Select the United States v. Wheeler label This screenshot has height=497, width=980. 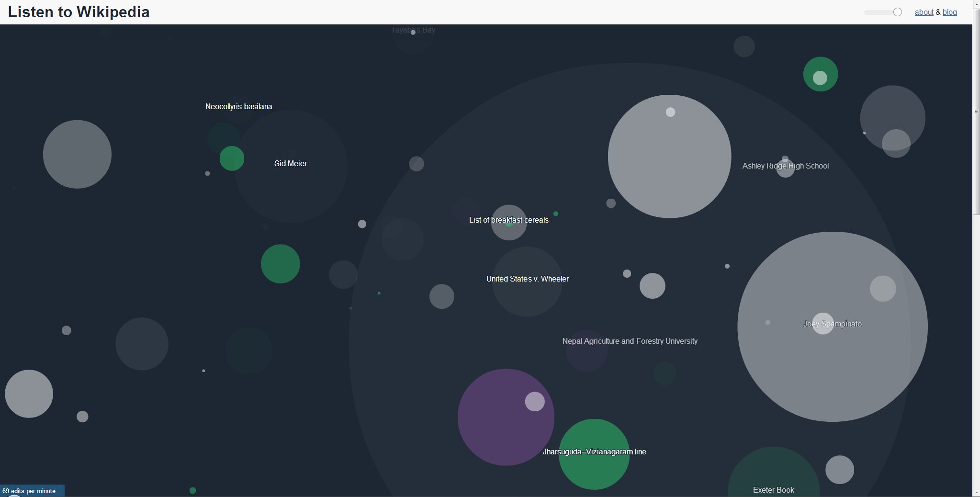pos(527,279)
